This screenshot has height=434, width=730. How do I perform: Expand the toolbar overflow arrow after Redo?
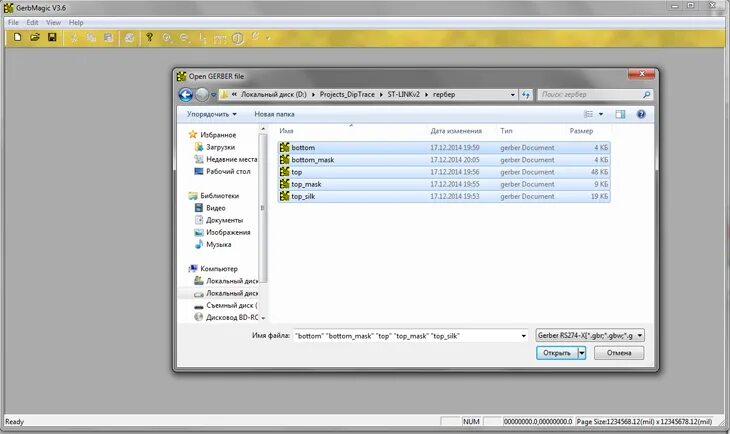coord(268,38)
